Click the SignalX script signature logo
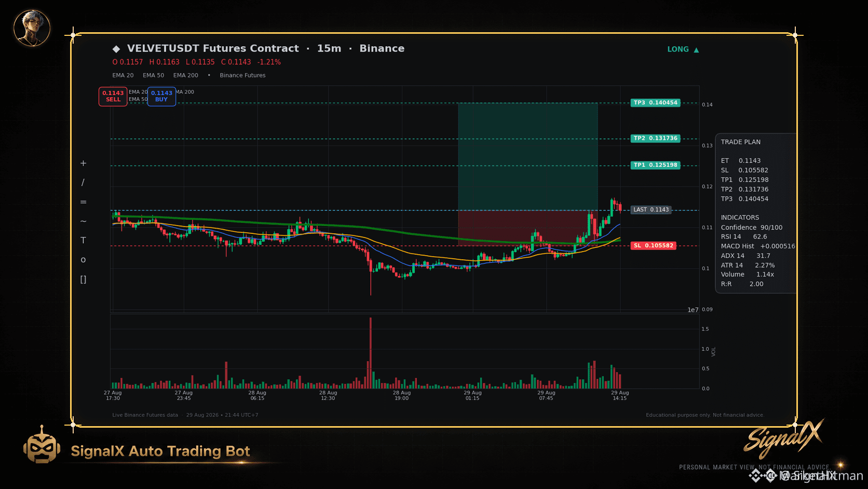Screen dimensions: 868x489 click(x=784, y=438)
